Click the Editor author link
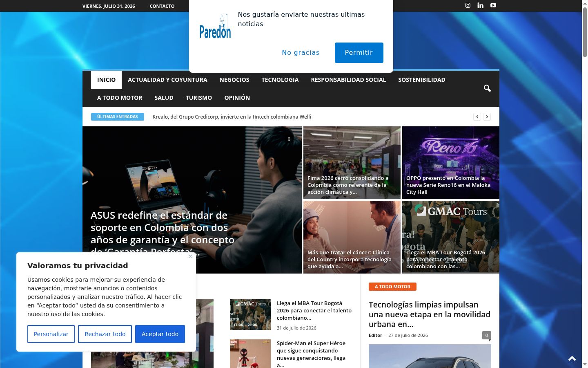 click(375, 335)
